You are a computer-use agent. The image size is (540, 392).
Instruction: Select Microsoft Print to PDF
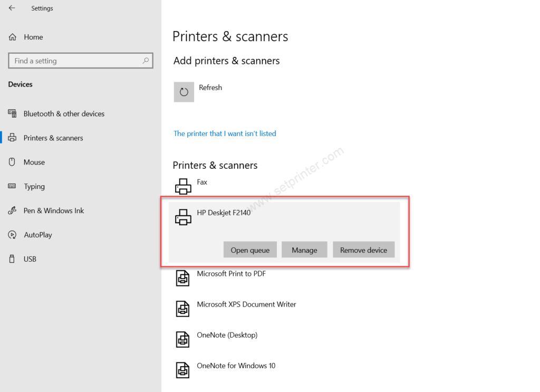click(x=232, y=273)
